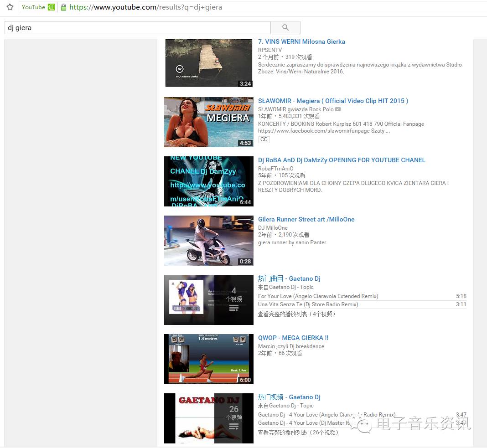Click the dj giera search input field
487x448 pixels.
tap(137, 28)
